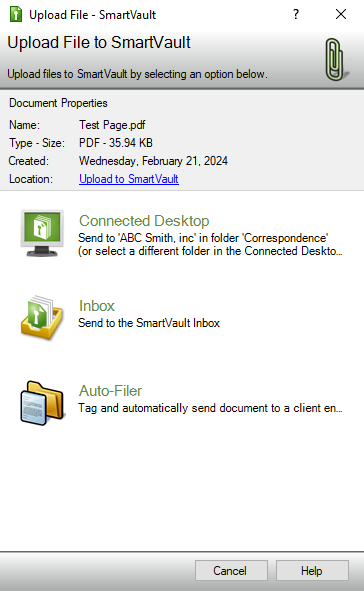The width and height of the screenshot is (364, 591).
Task: Choose the Connected Desktop heading
Action: (144, 221)
